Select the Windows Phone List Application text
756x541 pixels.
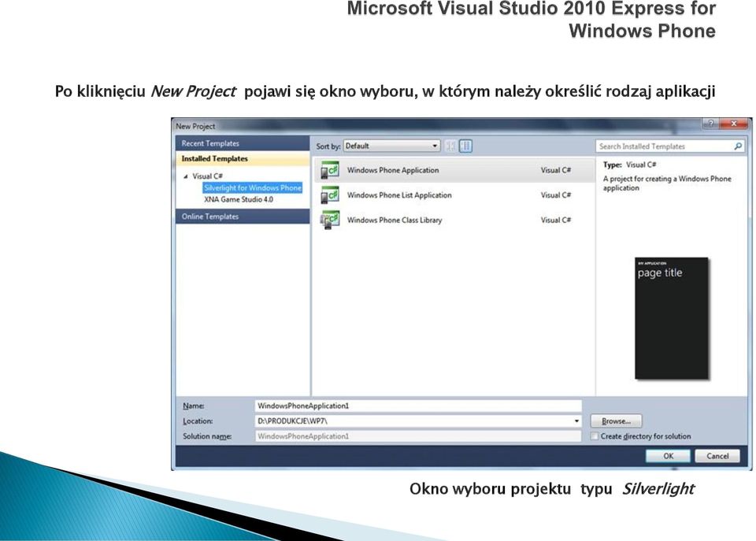(x=399, y=195)
